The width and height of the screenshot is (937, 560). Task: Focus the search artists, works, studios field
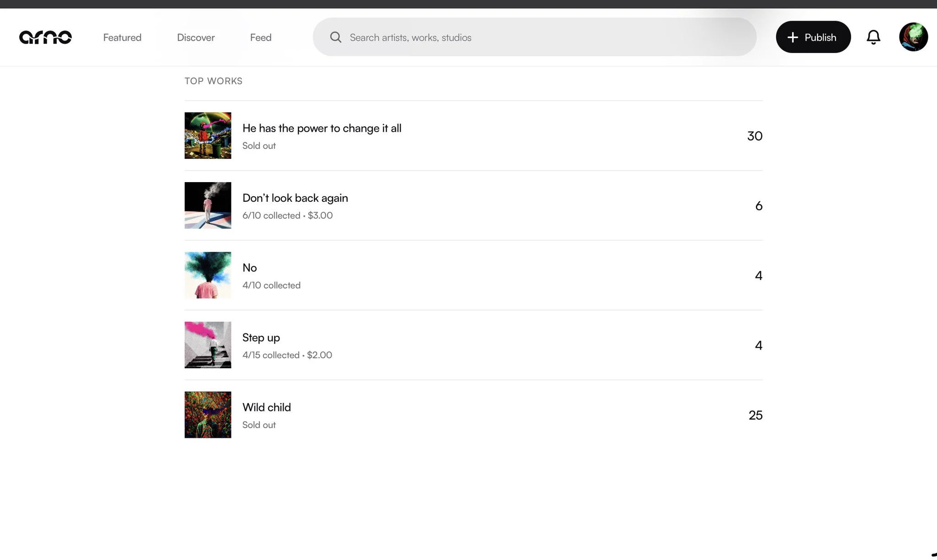[x=534, y=37]
